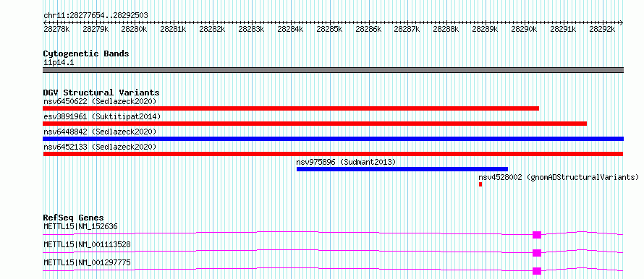Viewport: 644px width, 279px height.
Task: Click the DGV Structural Variants track title
Action: pyautogui.click(x=101, y=93)
